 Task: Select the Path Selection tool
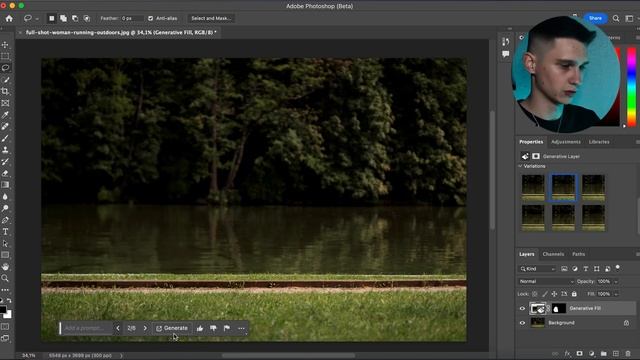[x=5, y=244]
